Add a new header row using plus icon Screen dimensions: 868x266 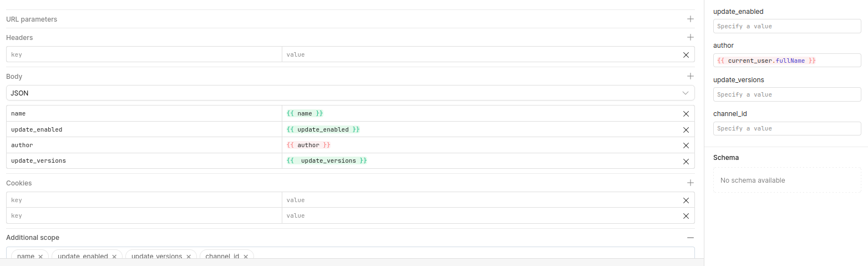coord(691,37)
